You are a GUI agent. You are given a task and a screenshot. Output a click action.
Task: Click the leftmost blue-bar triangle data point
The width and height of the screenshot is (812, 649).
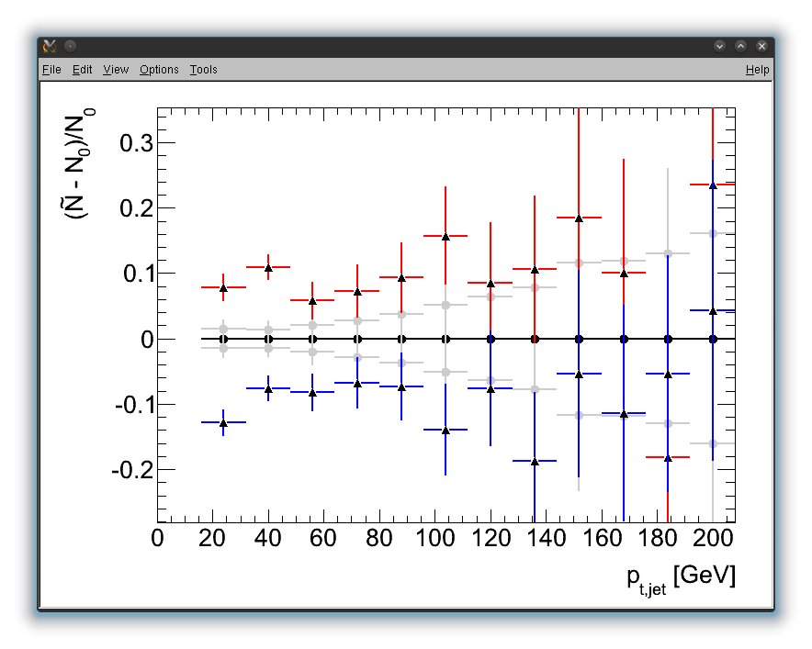click(223, 422)
